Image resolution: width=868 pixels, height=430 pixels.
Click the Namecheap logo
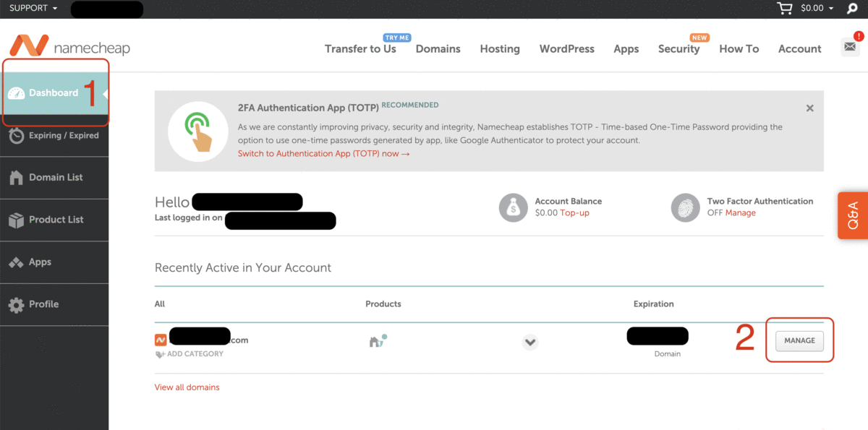pyautogui.click(x=70, y=46)
